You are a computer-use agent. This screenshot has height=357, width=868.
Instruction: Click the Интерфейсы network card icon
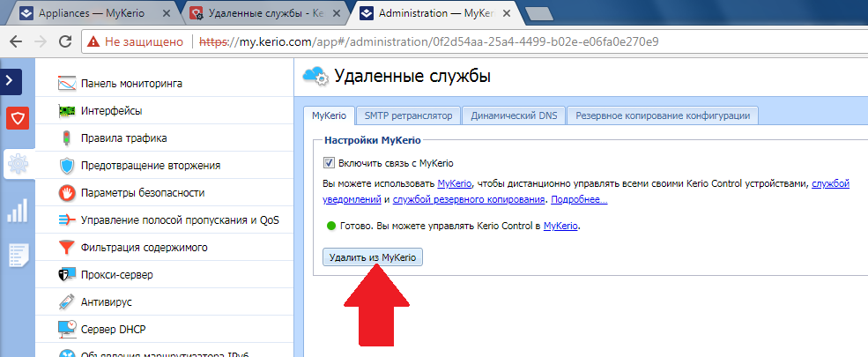click(x=67, y=111)
